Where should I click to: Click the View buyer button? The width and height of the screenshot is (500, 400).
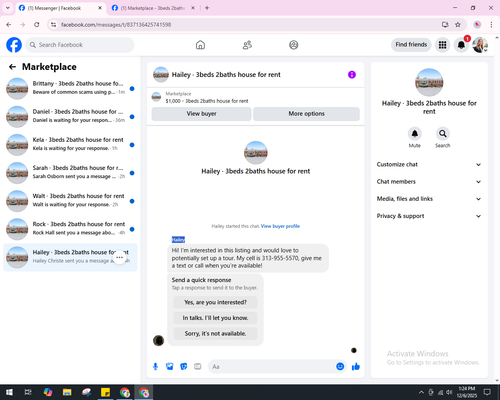[x=201, y=114]
